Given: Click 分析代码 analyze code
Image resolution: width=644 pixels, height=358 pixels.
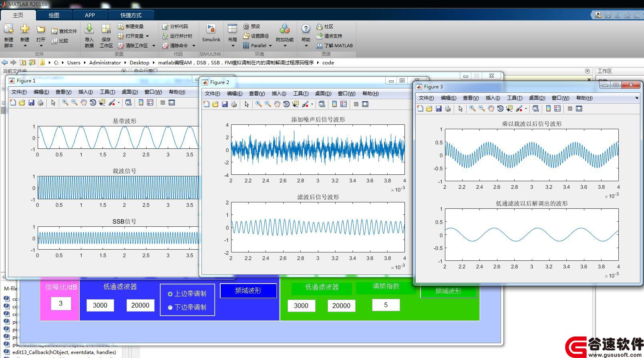Looking at the screenshot, I should [x=175, y=26].
